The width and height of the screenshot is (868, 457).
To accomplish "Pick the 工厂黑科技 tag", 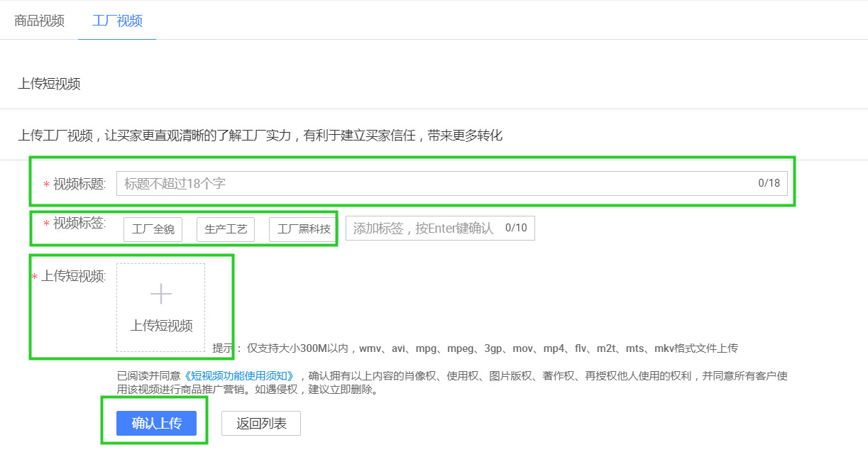I will click(302, 229).
